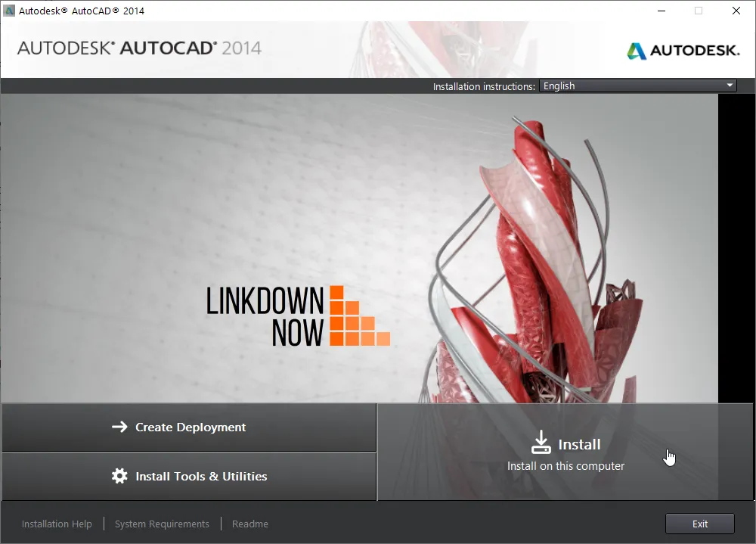Select Create Deployment
This screenshot has height=544, width=756.
click(x=189, y=427)
